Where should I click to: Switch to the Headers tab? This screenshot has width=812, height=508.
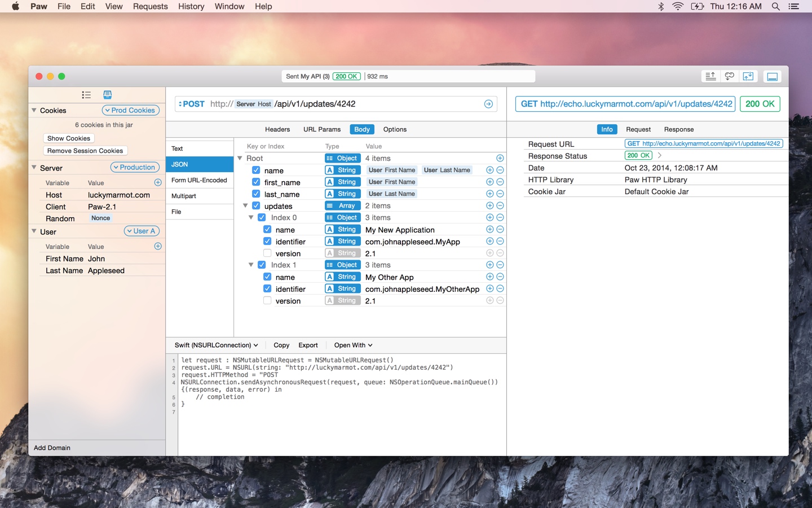pyautogui.click(x=277, y=129)
